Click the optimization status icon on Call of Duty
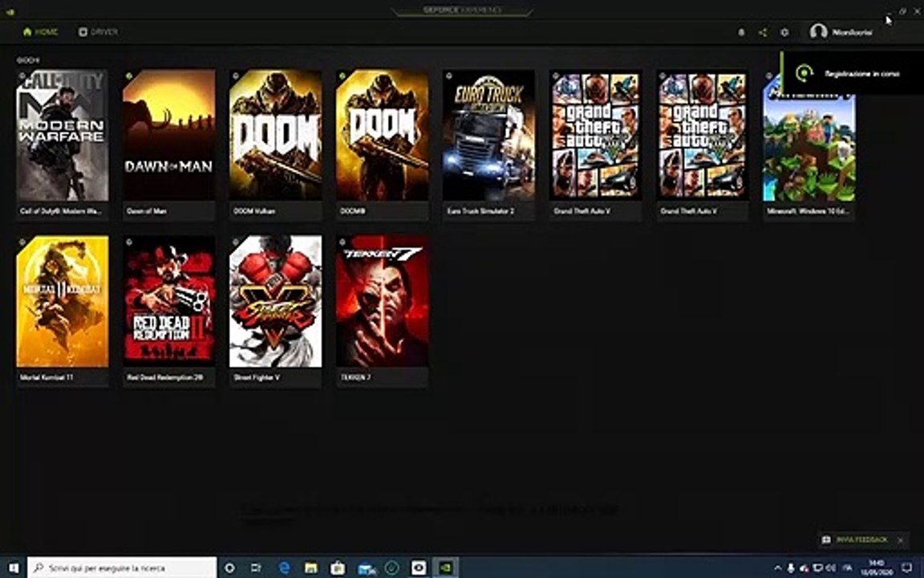Screen dimensions: 924x578 22,75
